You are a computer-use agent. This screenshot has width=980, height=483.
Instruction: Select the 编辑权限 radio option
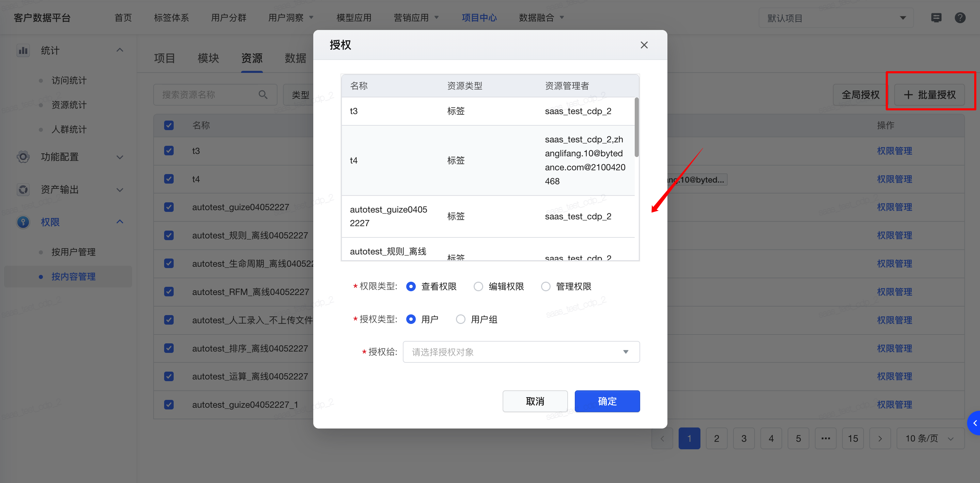click(478, 286)
